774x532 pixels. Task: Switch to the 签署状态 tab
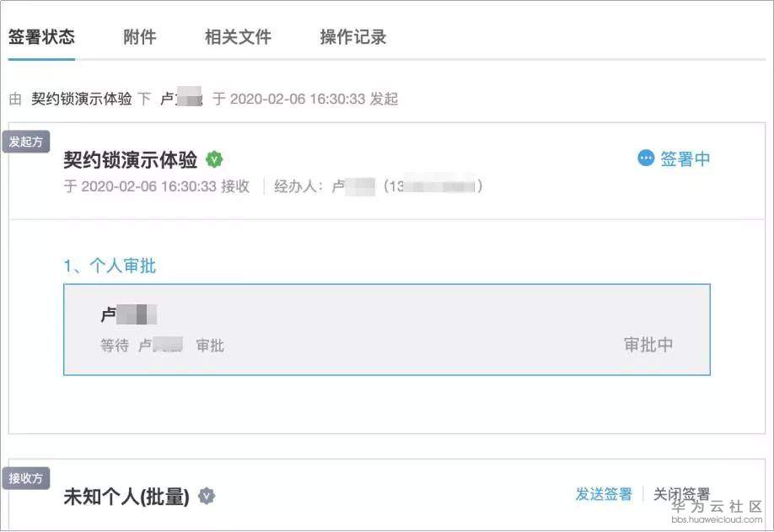pos(41,37)
